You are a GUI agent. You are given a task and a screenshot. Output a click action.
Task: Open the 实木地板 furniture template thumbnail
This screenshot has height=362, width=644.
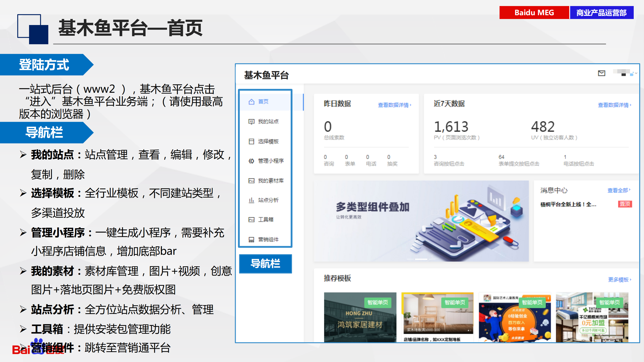click(x=437, y=317)
